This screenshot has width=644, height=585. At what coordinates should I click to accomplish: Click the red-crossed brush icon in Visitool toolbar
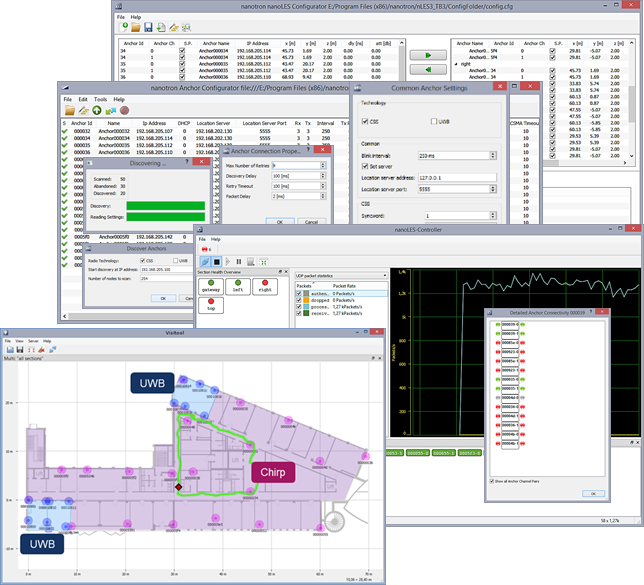click(x=41, y=350)
